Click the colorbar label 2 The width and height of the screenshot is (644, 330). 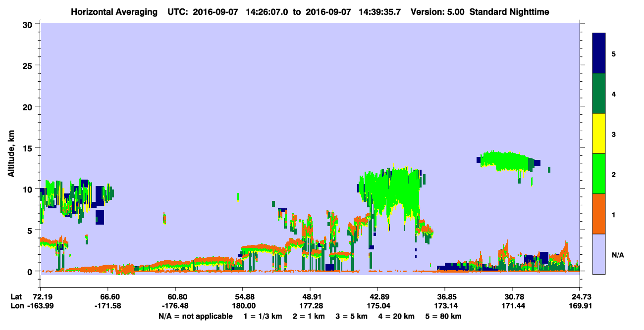(x=614, y=174)
